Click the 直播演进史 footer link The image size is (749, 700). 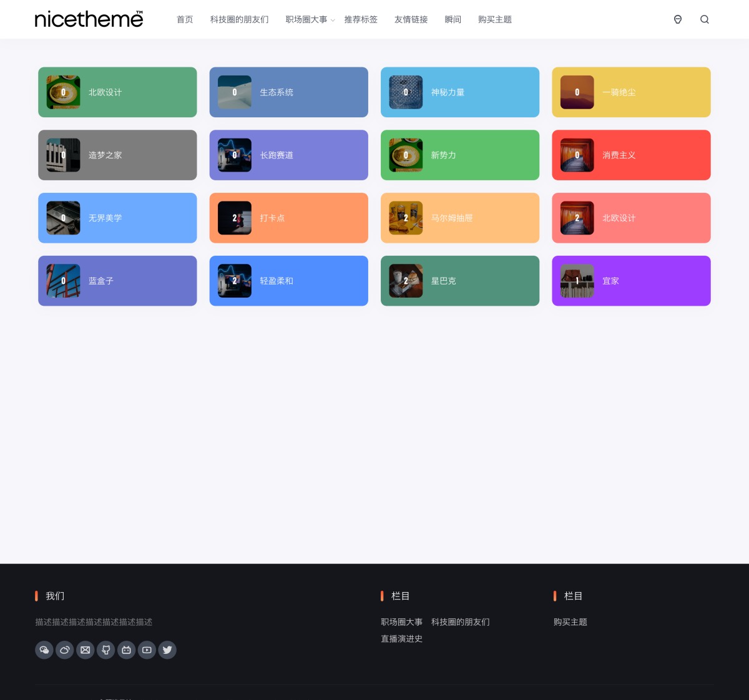[401, 639]
